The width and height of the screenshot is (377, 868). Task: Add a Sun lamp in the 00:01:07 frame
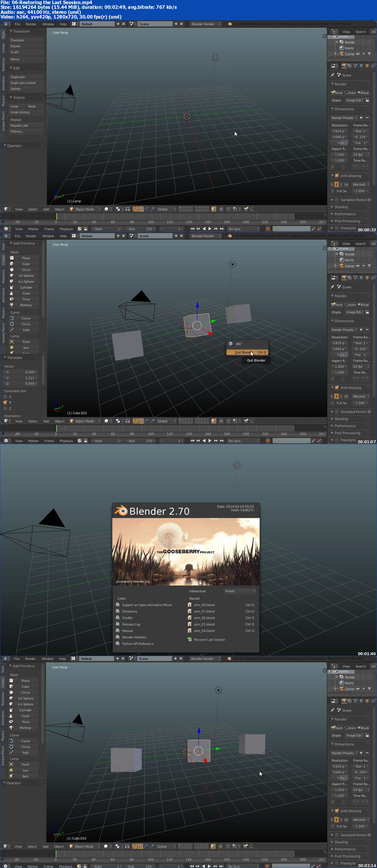pos(24,348)
